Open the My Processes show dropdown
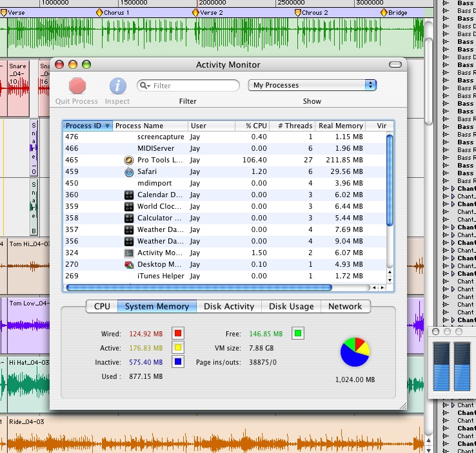 tap(312, 85)
